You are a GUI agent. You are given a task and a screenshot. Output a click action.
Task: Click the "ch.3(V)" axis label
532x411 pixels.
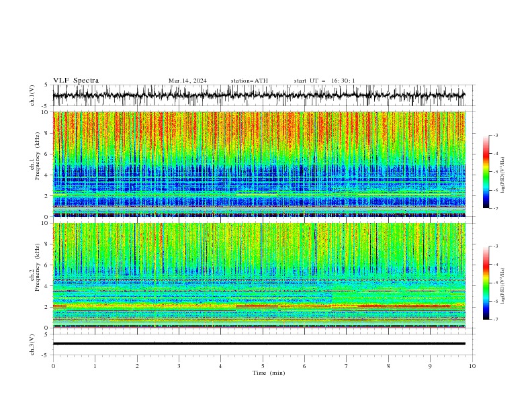[32, 345]
